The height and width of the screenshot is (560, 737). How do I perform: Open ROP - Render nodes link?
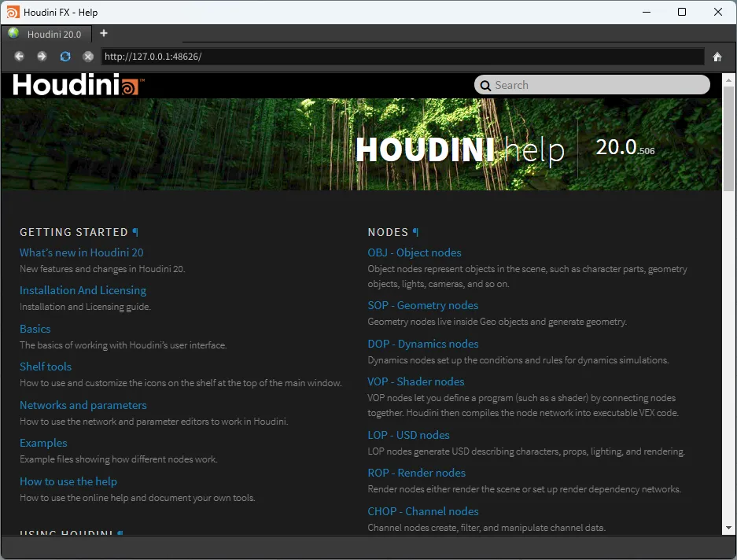[416, 473]
